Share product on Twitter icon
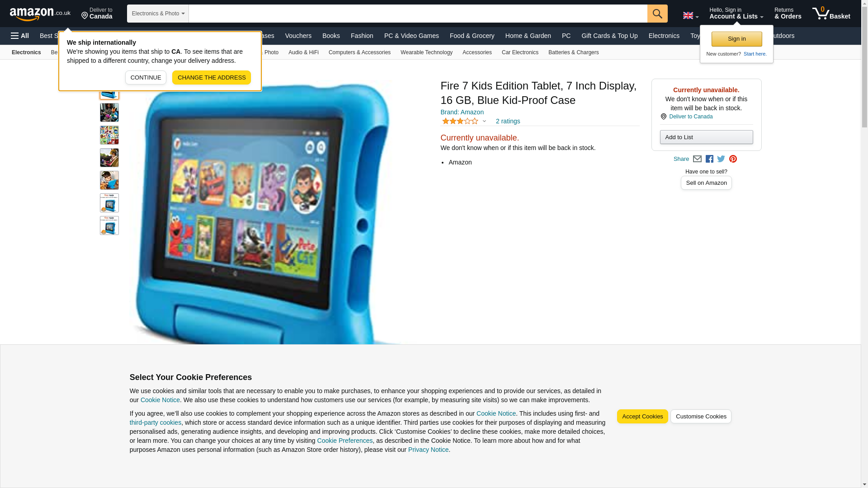Screen dimensions: 868x488 coord(721,159)
